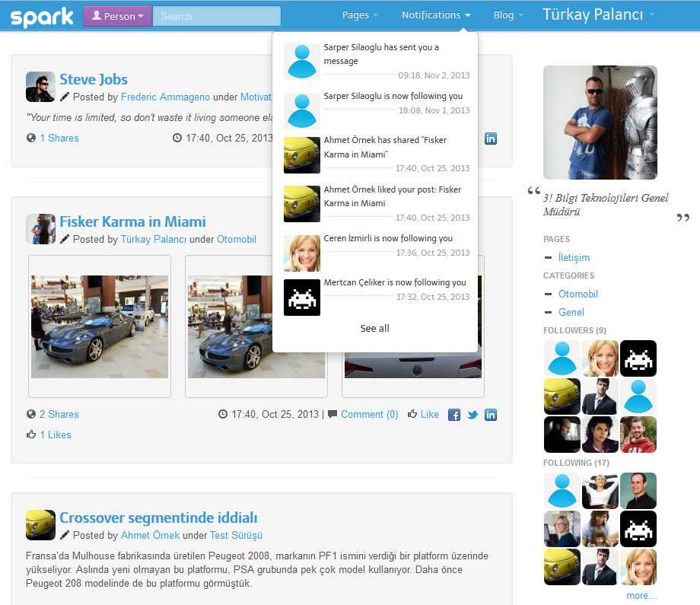
Task: Click first following default blue avatar
Action: 562,491
